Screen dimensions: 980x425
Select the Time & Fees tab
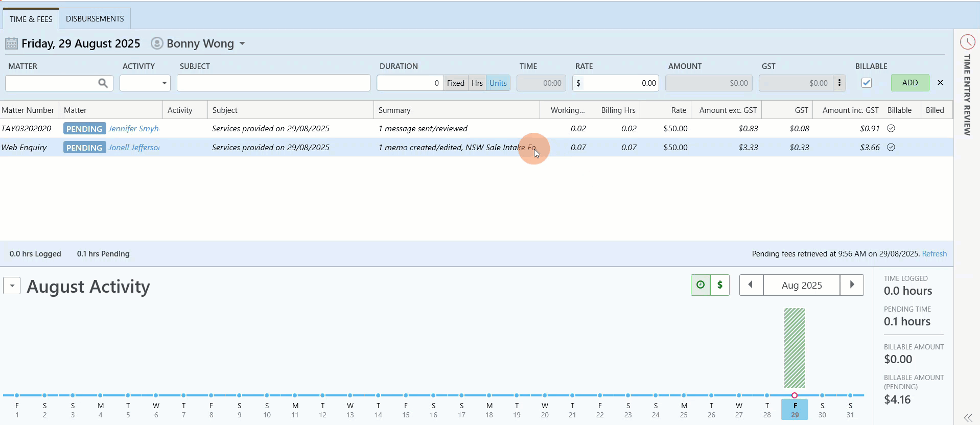coord(31,19)
